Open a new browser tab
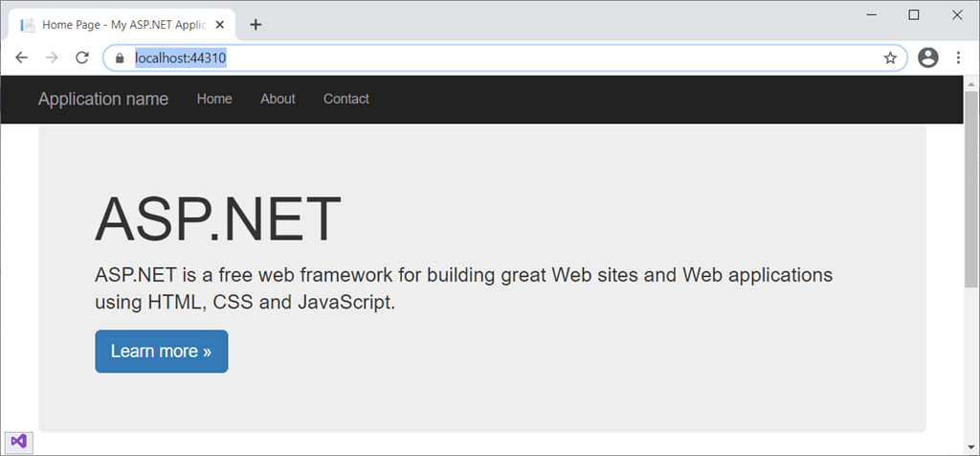 256,25
